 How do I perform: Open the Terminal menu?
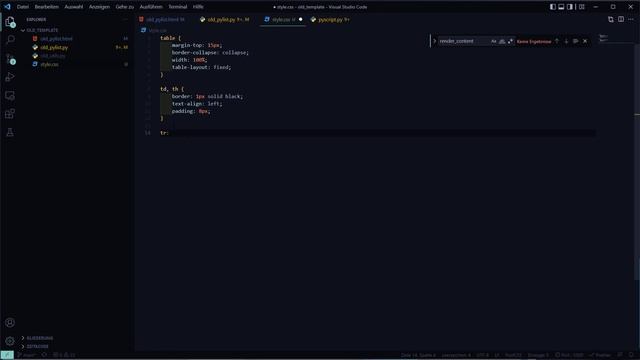tap(178, 7)
